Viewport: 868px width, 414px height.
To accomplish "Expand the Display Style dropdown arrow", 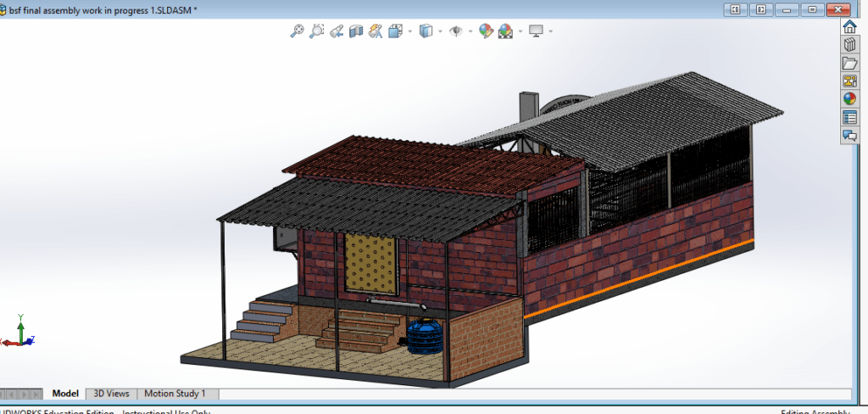I will 440,32.
